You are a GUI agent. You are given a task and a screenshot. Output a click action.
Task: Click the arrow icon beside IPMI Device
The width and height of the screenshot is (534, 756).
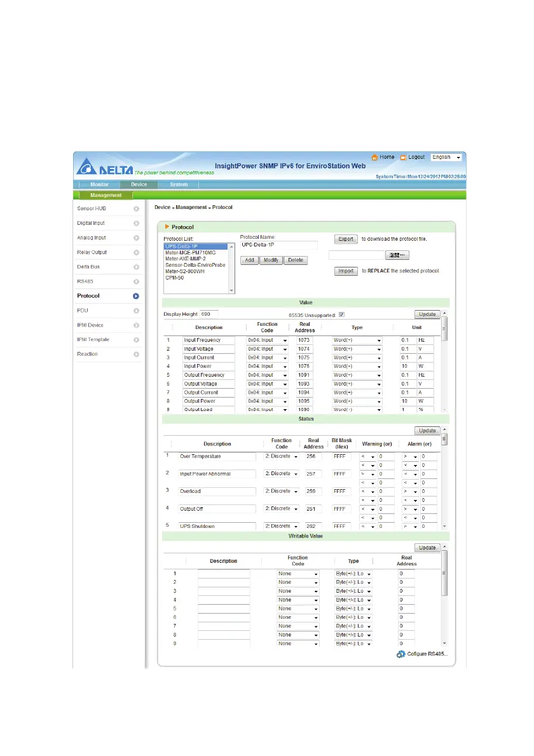click(136, 325)
